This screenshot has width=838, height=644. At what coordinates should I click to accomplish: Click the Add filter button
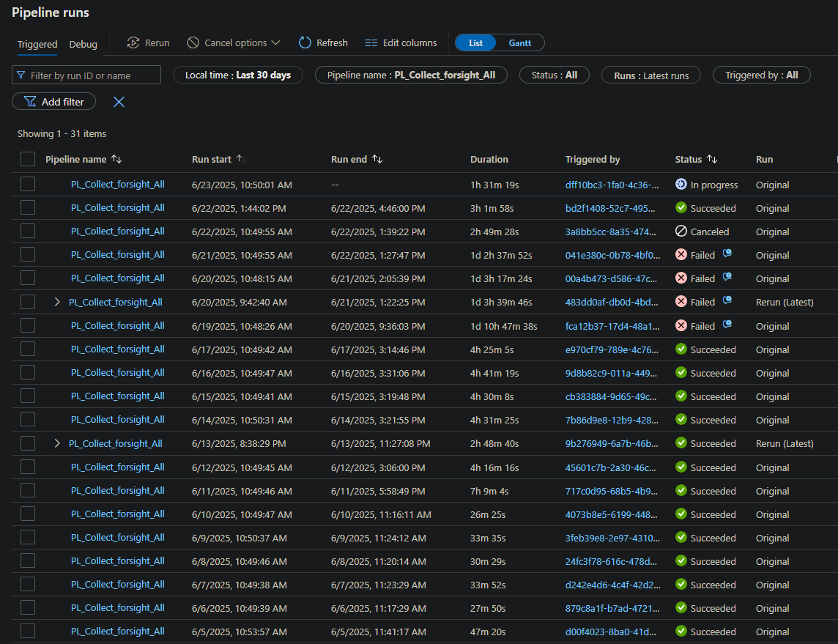(x=54, y=102)
